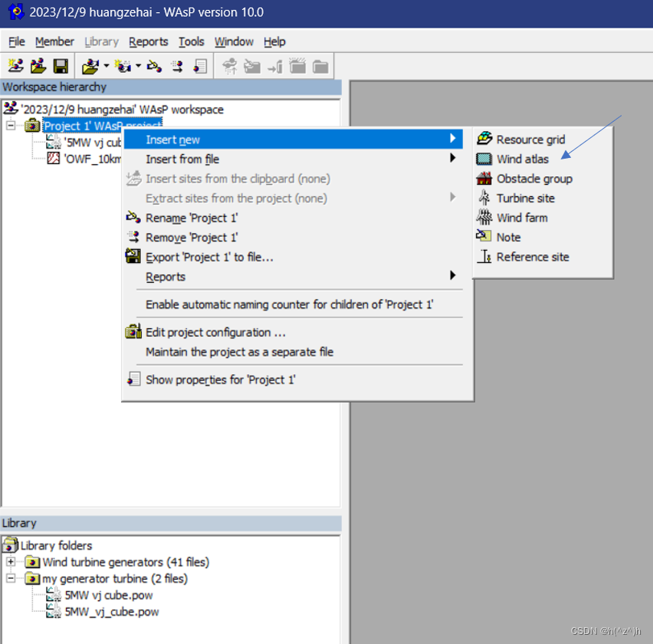Image resolution: width=653 pixels, height=644 pixels.
Task: Click the 'my generator turbine' folder icon
Action: [32, 579]
